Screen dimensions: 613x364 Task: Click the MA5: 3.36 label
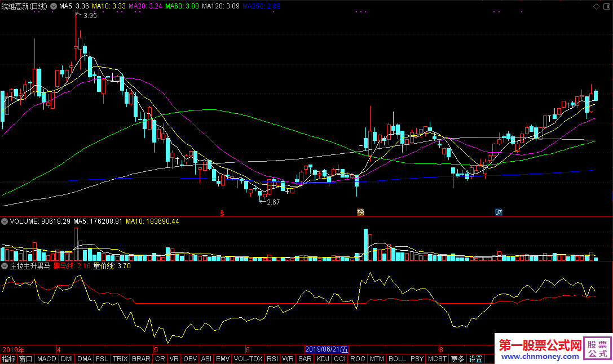coord(74,6)
